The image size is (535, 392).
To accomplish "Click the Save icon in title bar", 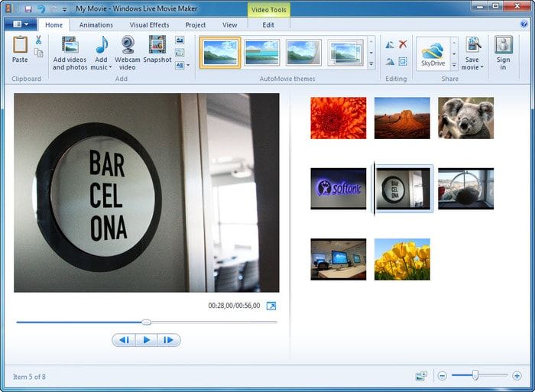I will (x=28, y=9).
